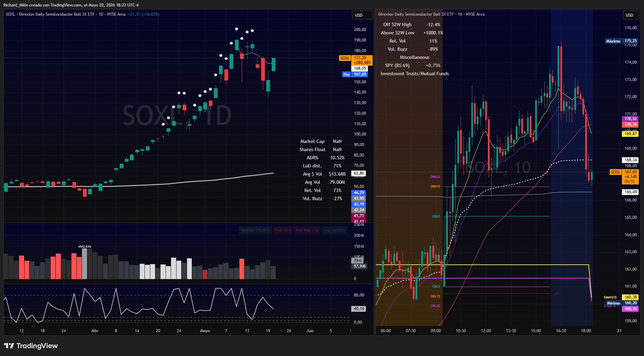Viewport: 644px width, 356px height.
Task: Click the purple 170,52 price label
Action: pos(630,119)
